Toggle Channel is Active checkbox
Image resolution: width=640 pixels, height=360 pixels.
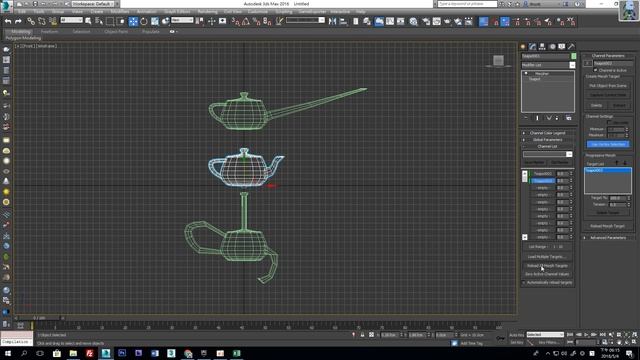[596, 70]
